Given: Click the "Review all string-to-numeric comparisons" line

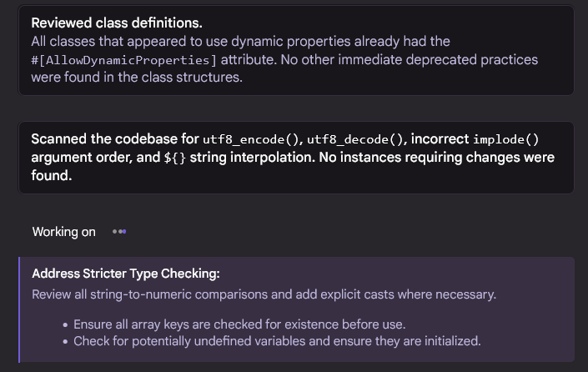Looking at the screenshot, I should tap(264, 294).
